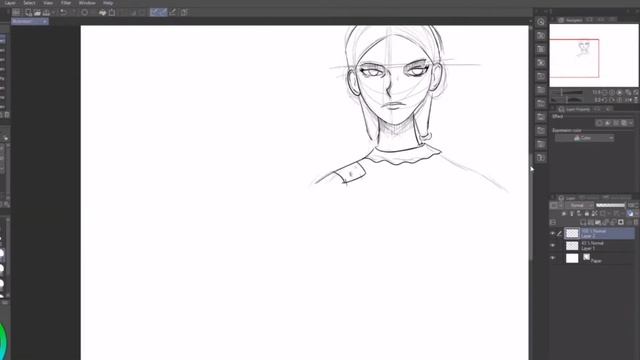Viewport: 640px width, 360px height.
Task: Open the View menu
Action: 48,3
